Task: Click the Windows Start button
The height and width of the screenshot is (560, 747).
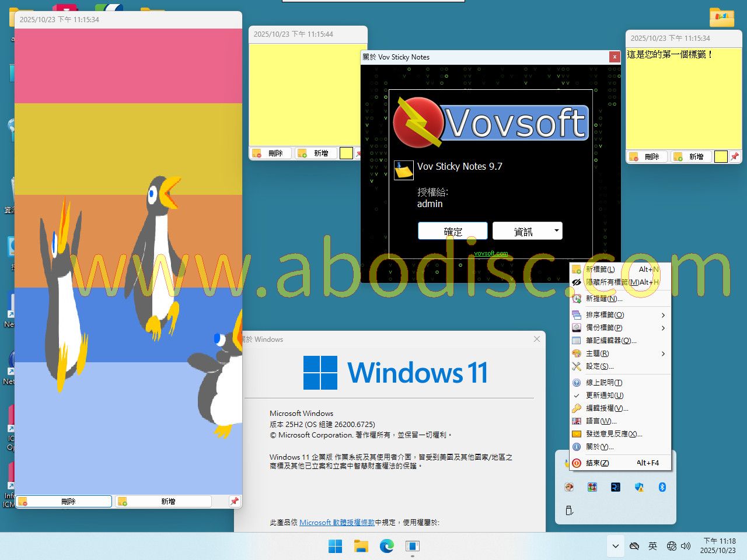Action: tap(336, 546)
